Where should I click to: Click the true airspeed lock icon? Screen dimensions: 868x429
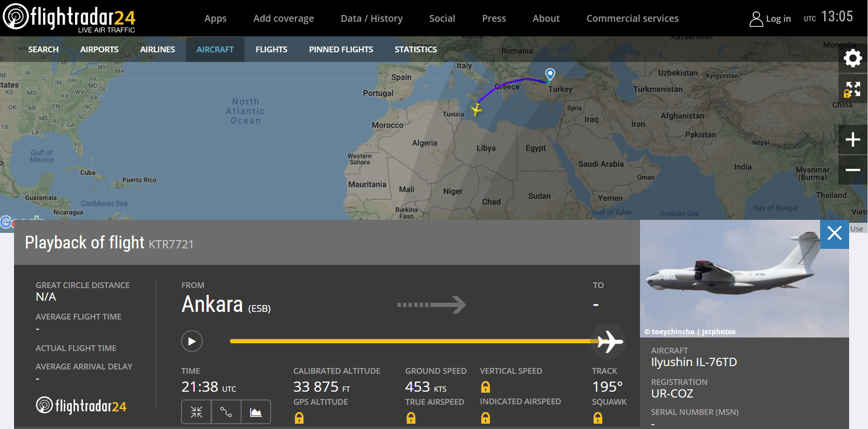click(x=411, y=418)
